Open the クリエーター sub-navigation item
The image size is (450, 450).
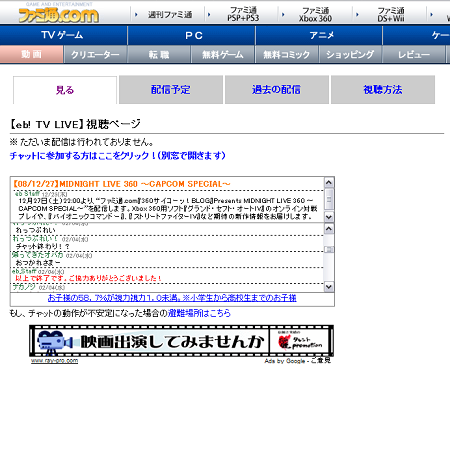(95, 54)
